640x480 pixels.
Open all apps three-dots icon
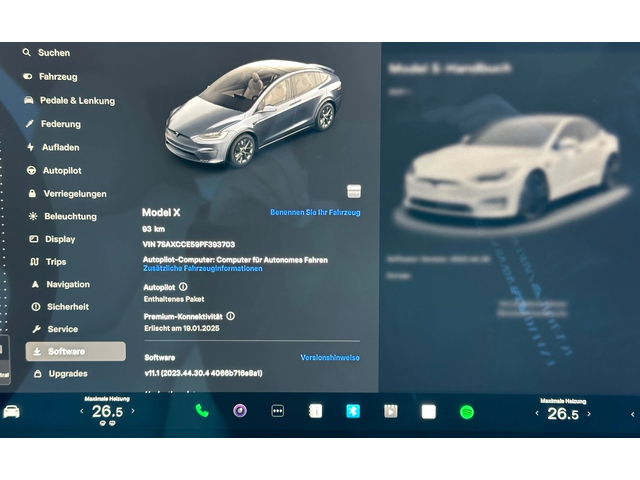pyautogui.click(x=278, y=411)
